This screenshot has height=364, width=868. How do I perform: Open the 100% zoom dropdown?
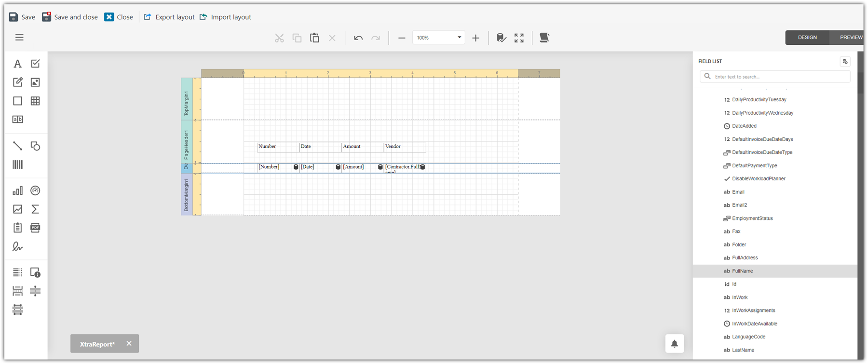click(x=459, y=38)
